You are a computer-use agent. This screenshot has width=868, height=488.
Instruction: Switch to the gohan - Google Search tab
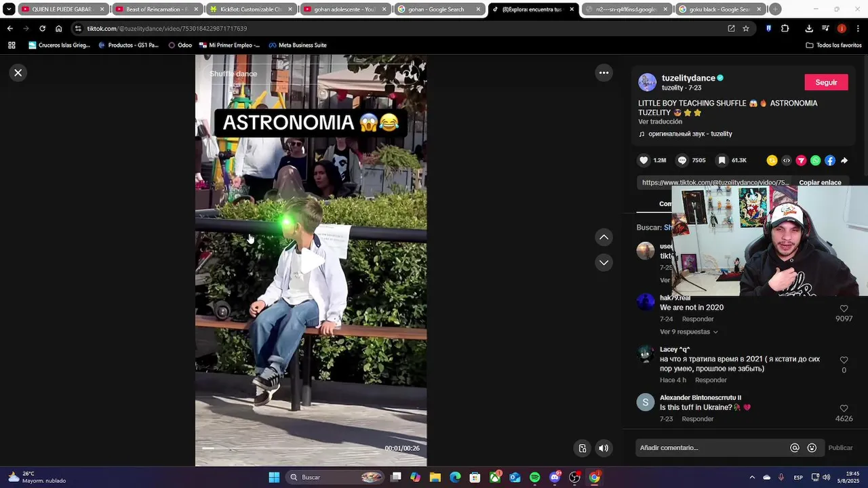[x=439, y=9]
